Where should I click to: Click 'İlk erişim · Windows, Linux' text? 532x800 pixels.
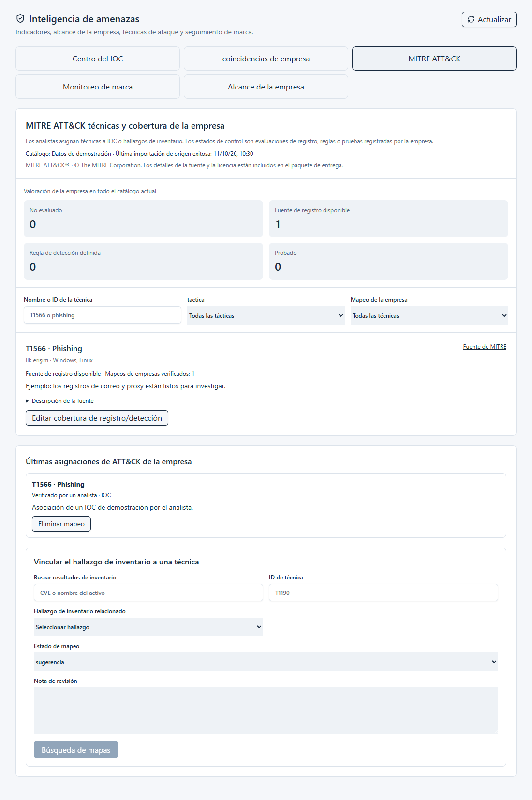pyautogui.click(x=59, y=360)
